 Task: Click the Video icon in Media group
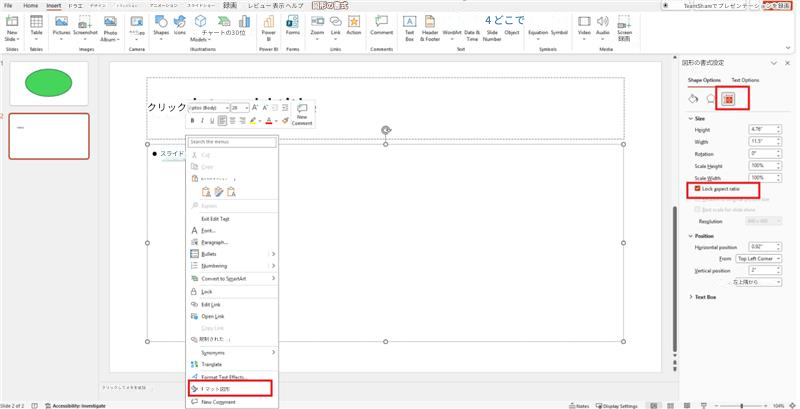tap(584, 21)
